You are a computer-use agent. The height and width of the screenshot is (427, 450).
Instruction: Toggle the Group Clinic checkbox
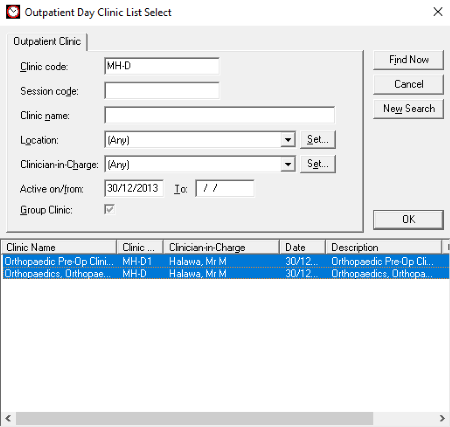[110, 209]
